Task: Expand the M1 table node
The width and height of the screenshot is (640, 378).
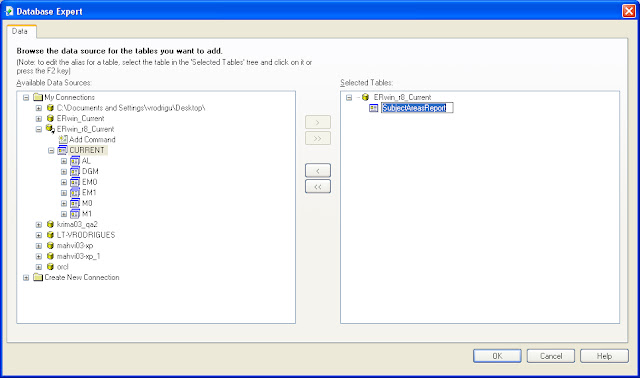Action: (x=64, y=214)
